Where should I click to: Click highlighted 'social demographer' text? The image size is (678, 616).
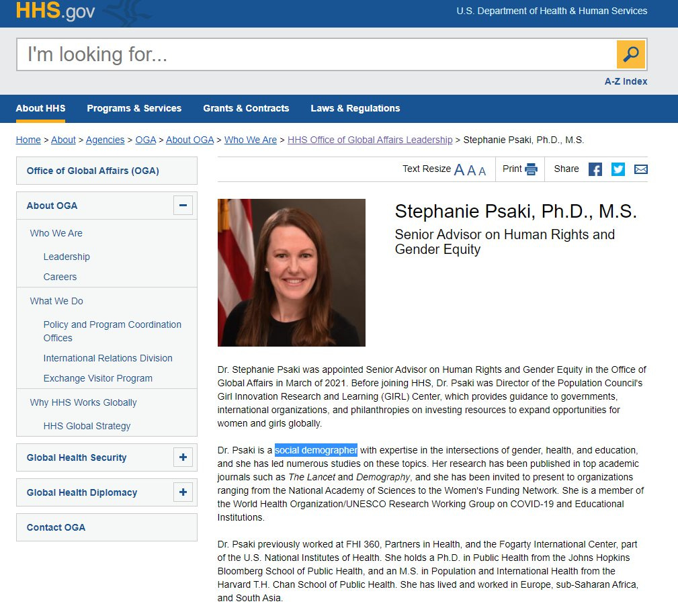click(x=316, y=451)
